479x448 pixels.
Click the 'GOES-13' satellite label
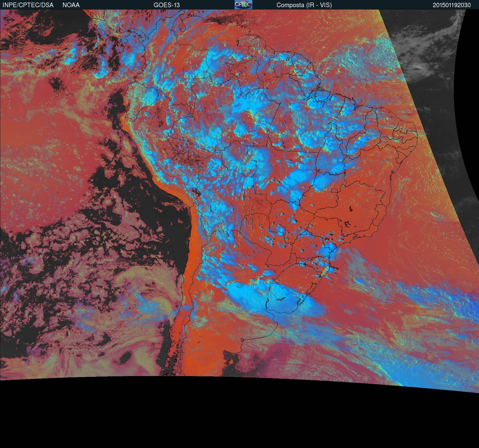(167, 5)
